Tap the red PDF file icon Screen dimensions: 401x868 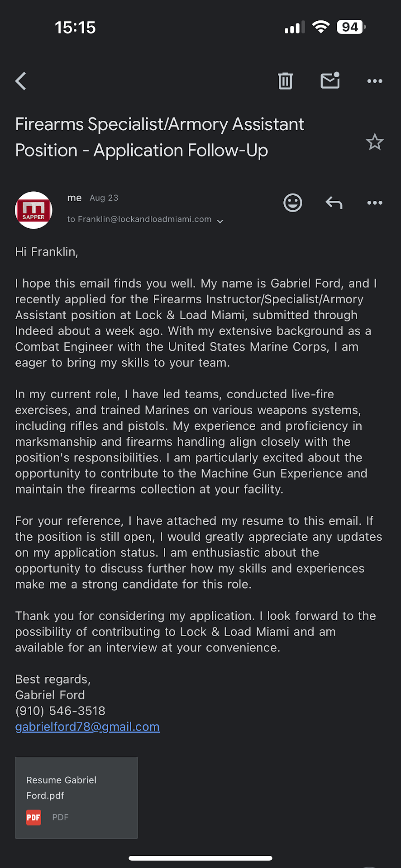[x=33, y=817]
